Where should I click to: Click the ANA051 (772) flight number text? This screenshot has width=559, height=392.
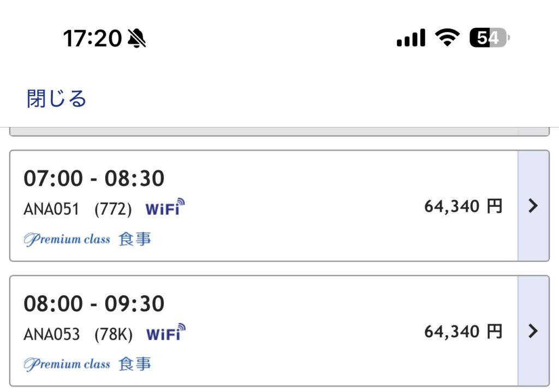[78, 209]
